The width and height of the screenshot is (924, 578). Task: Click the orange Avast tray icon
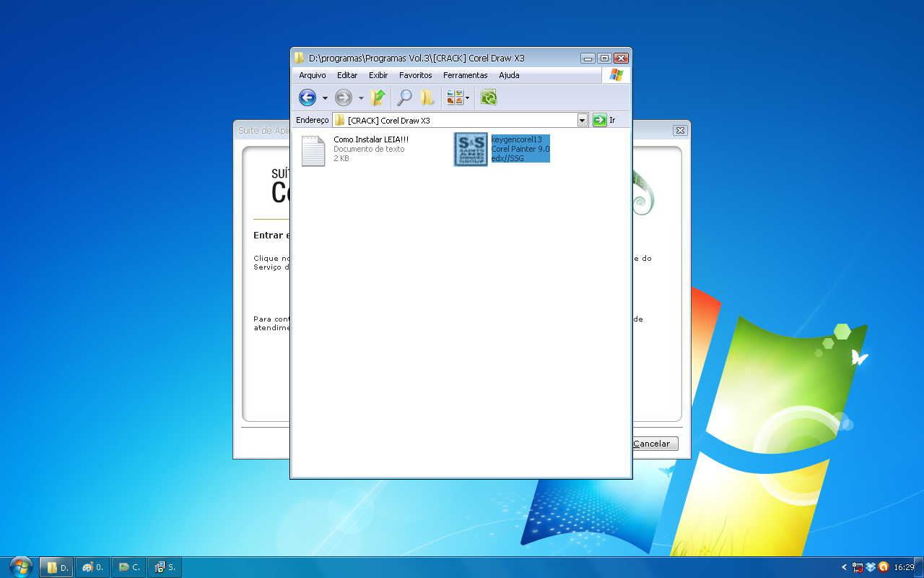883,567
